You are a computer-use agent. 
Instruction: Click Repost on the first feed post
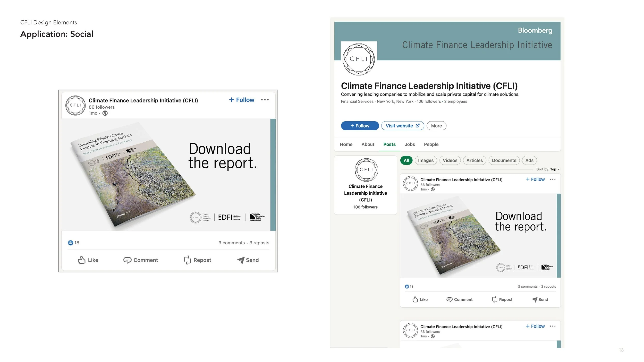pyautogui.click(x=502, y=299)
